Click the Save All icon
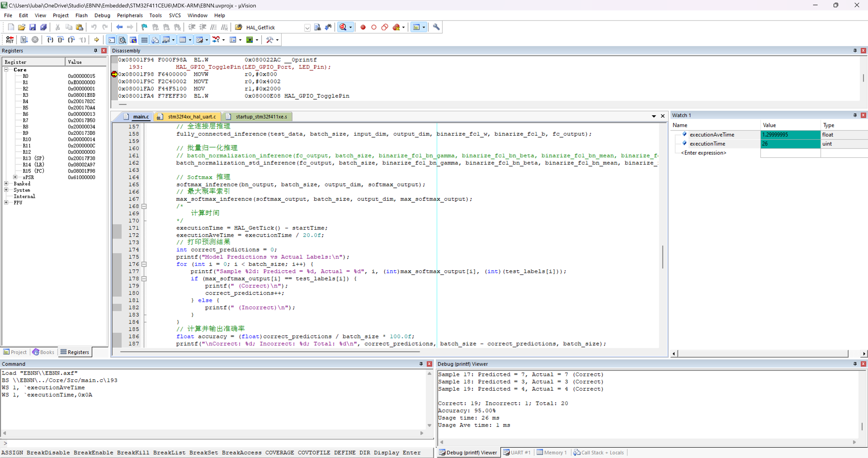Screen dimensions: 868x458 pos(43,27)
